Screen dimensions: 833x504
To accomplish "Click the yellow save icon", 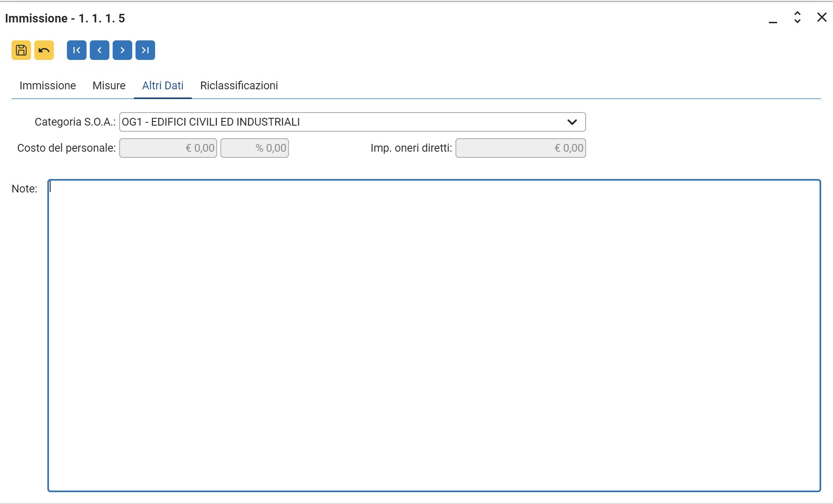I will (x=21, y=50).
